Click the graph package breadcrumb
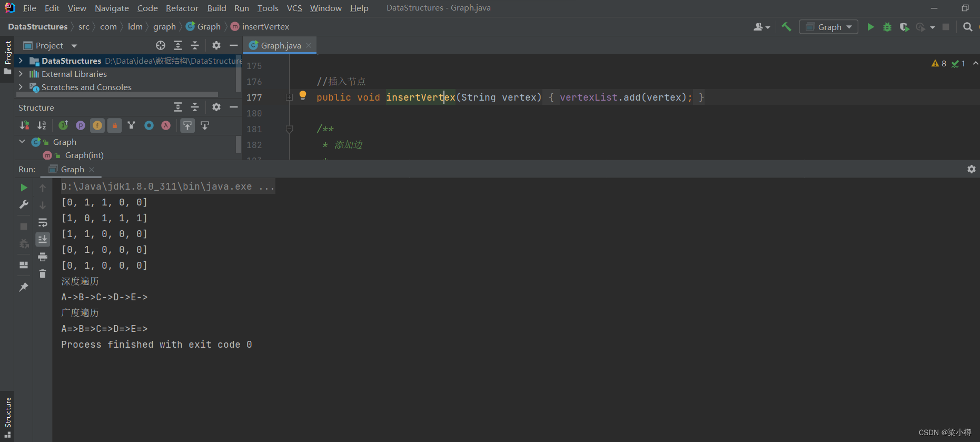This screenshot has width=980, height=442. click(x=164, y=26)
